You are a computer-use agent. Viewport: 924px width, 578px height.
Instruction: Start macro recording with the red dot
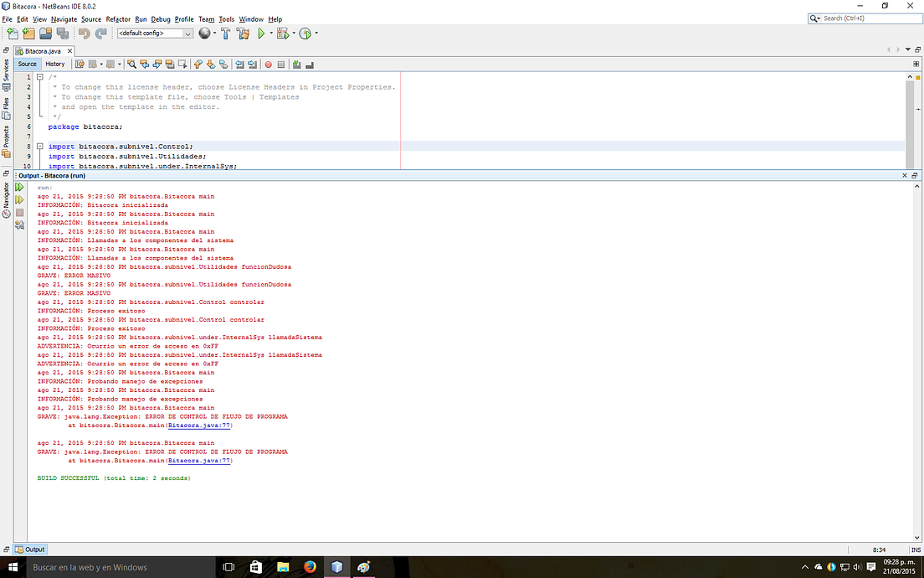point(267,65)
